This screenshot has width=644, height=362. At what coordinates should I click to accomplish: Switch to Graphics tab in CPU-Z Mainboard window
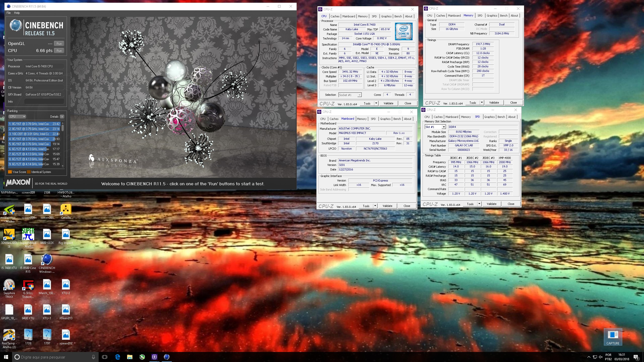click(x=385, y=119)
